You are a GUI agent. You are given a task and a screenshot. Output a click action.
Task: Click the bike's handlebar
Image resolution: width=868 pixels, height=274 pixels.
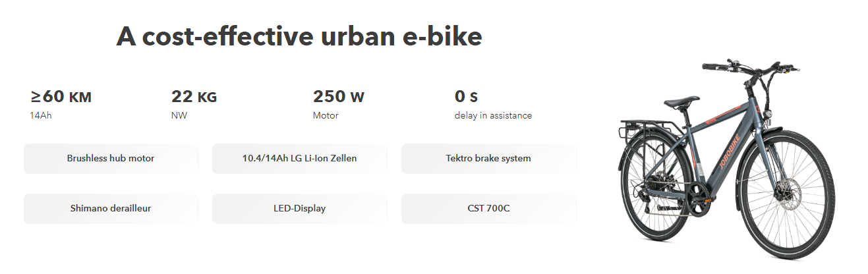pyautogui.click(x=751, y=68)
